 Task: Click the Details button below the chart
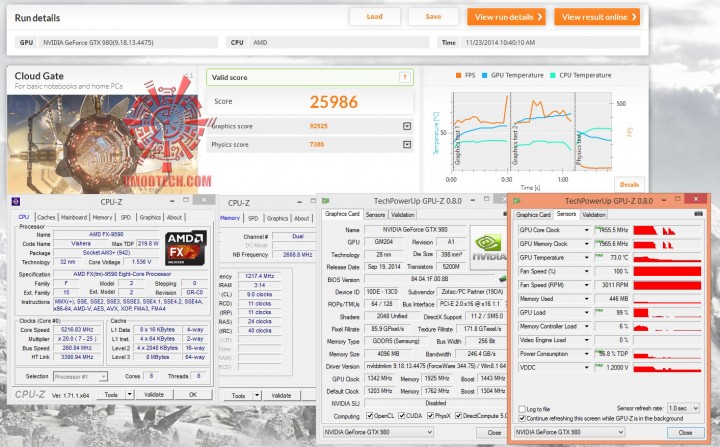[629, 185]
